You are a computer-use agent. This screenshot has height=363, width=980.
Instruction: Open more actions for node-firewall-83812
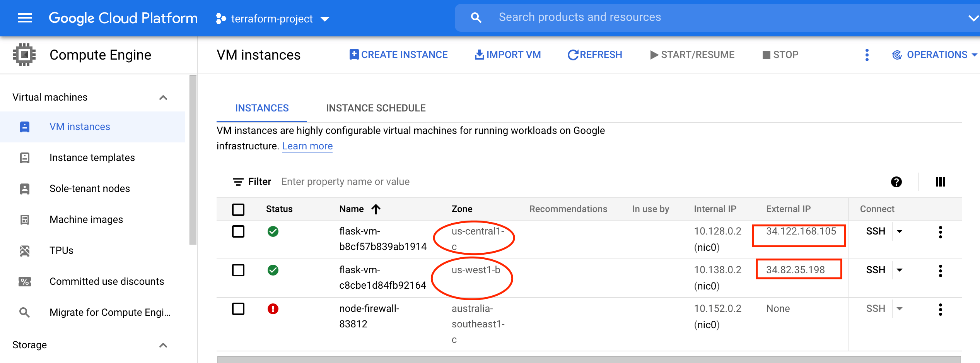[940, 310]
